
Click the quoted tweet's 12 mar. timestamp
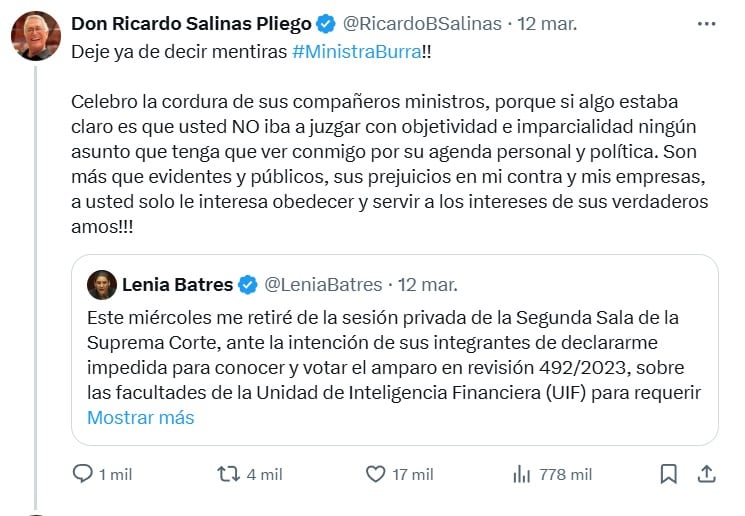point(428,285)
